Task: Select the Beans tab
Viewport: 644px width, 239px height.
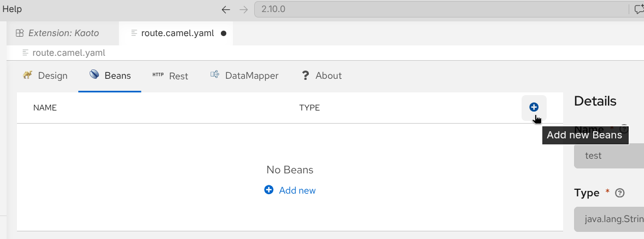Action: pyautogui.click(x=110, y=75)
